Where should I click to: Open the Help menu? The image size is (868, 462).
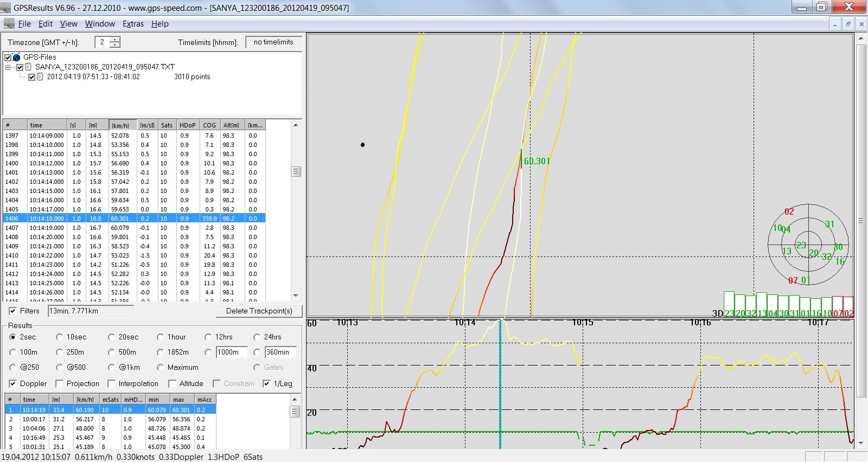(159, 24)
